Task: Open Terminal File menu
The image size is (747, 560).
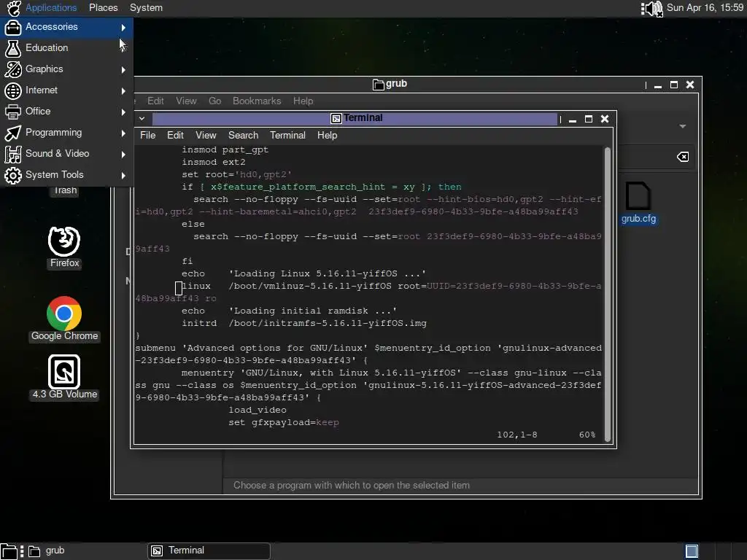Action: tap(147, 135)
